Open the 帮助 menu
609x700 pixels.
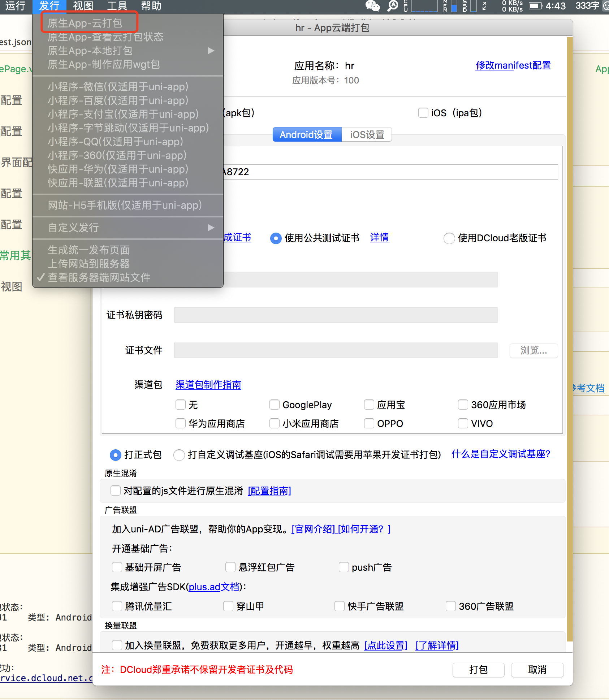coord(151,6)
